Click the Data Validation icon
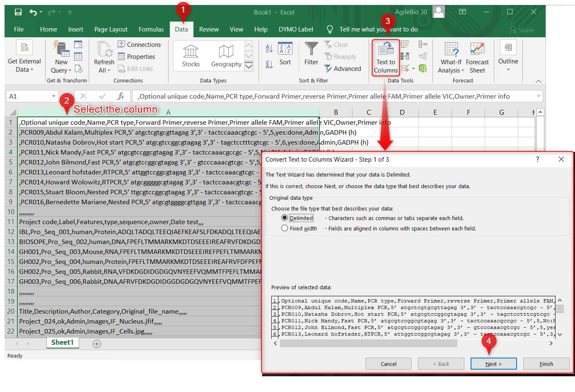 (x=405, y=68)
